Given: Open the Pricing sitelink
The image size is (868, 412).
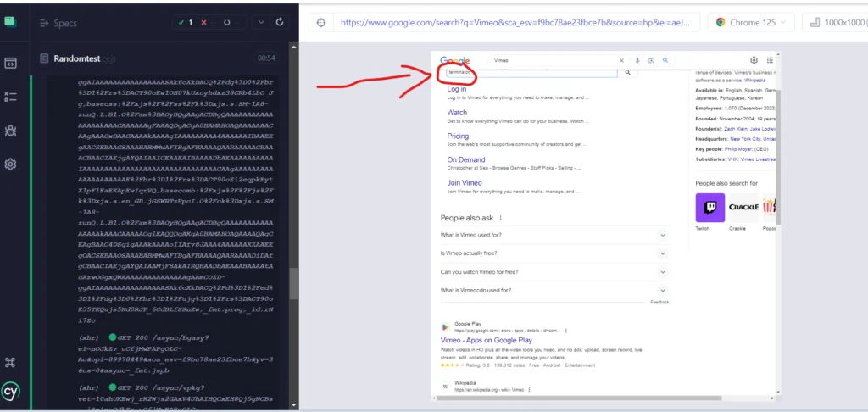Looking at the screenshot, I should tap(458, 136).
